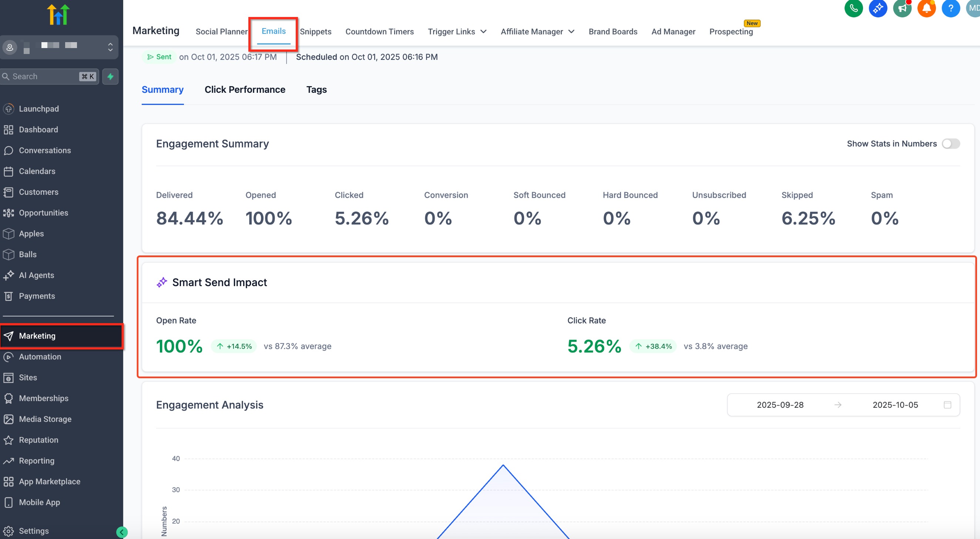Switch to Click Performance tab
The image size is (980, 539).
245,89
